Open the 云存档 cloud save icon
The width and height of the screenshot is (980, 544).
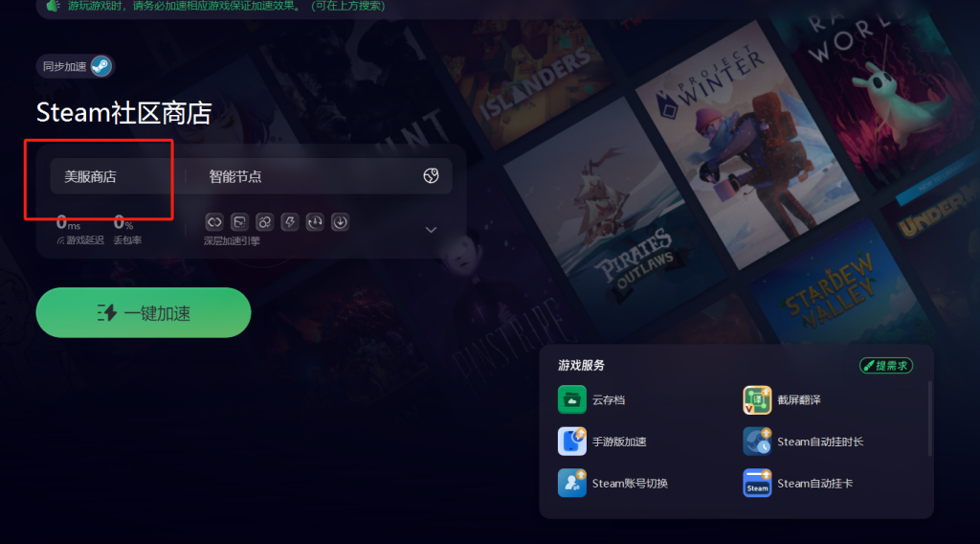[x=572, y=399]
